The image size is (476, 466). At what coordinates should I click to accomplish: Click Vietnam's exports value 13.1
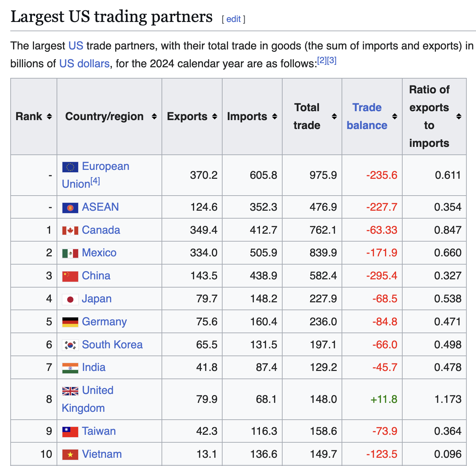(x=207, y=454)
